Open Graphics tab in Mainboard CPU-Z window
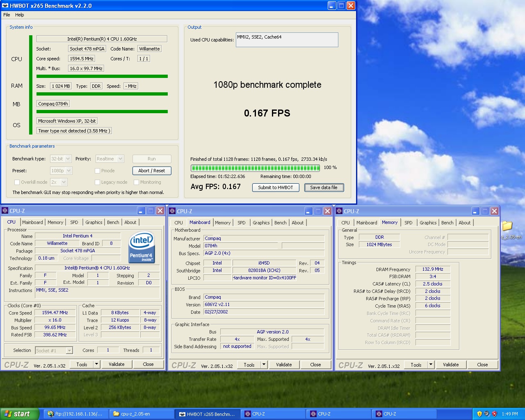The height and width of the screenshot is (420, 525). 261,223
